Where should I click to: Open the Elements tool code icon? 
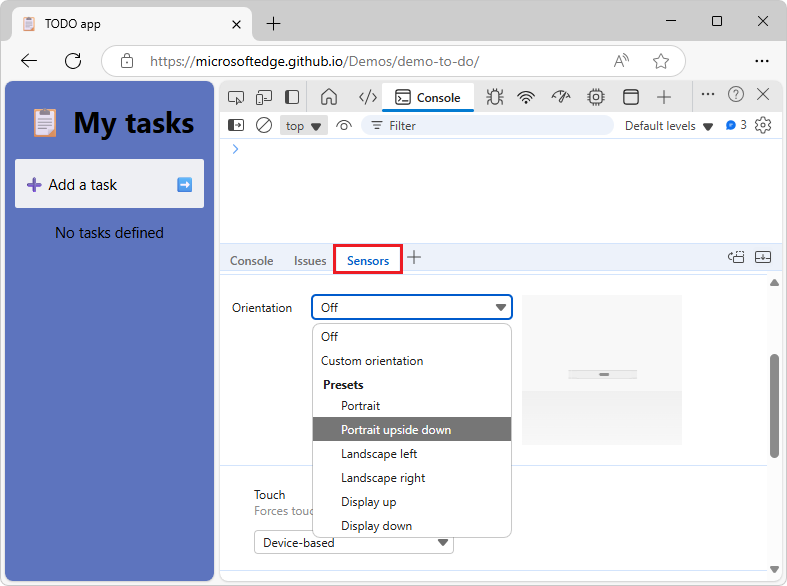point(367,97)
